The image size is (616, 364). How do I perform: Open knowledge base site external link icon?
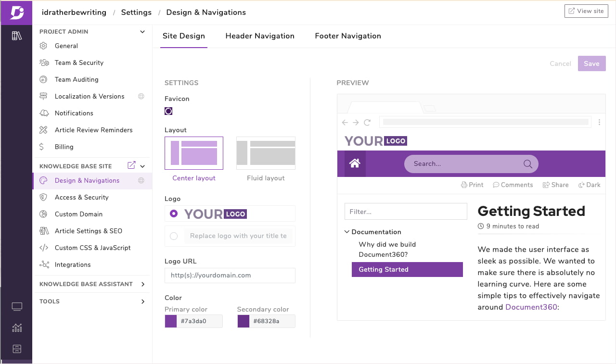(131, 165)
